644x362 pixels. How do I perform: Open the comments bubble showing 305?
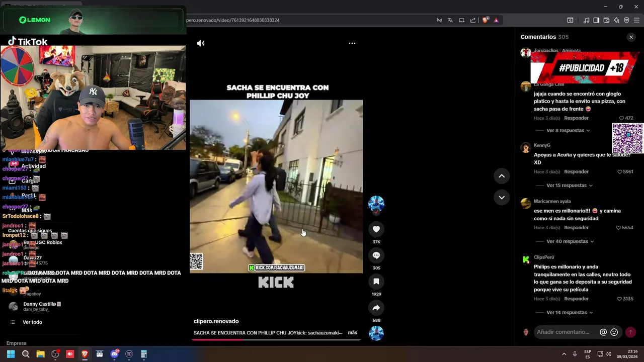(376, 255)
